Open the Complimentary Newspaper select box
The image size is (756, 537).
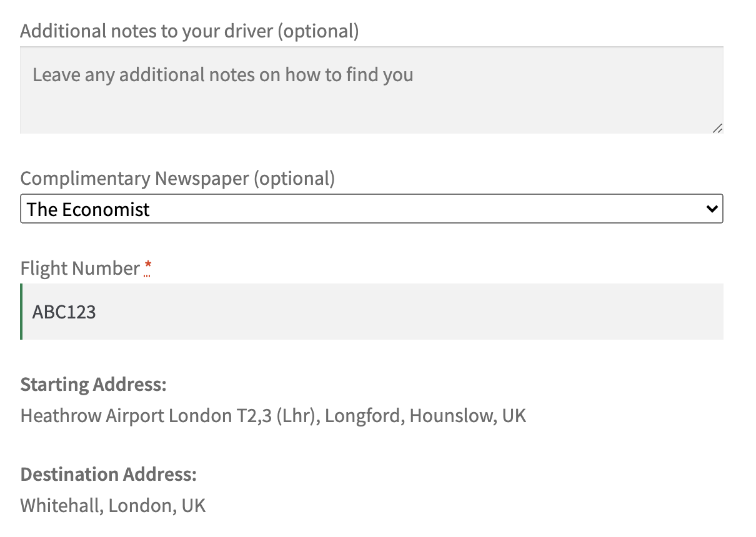point(372,209)
